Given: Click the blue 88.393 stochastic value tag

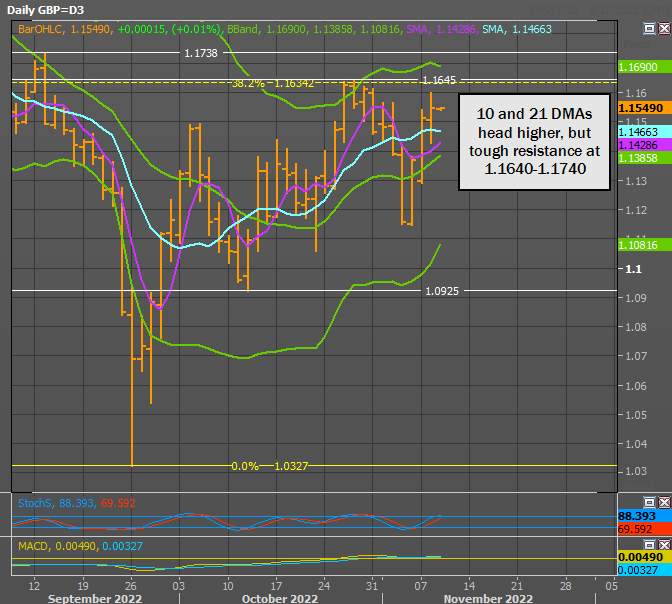Looking at the screenshot, I should [645, 516].
